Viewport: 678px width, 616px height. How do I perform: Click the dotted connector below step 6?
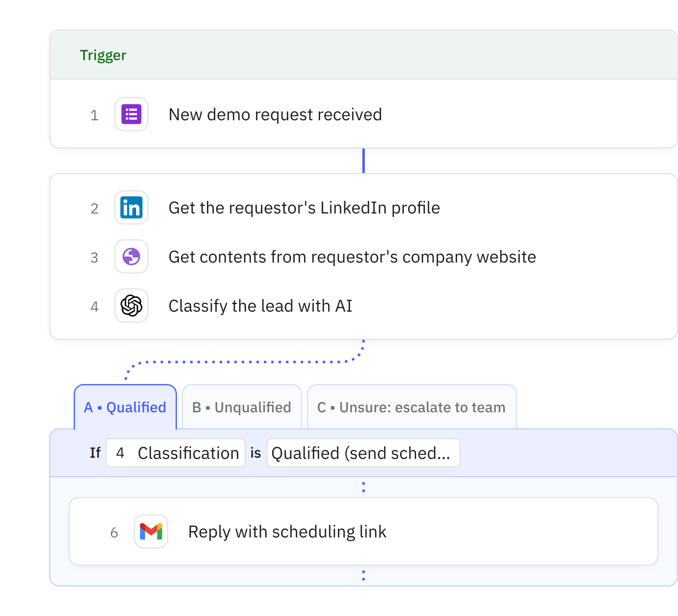[x=364, y=576]
